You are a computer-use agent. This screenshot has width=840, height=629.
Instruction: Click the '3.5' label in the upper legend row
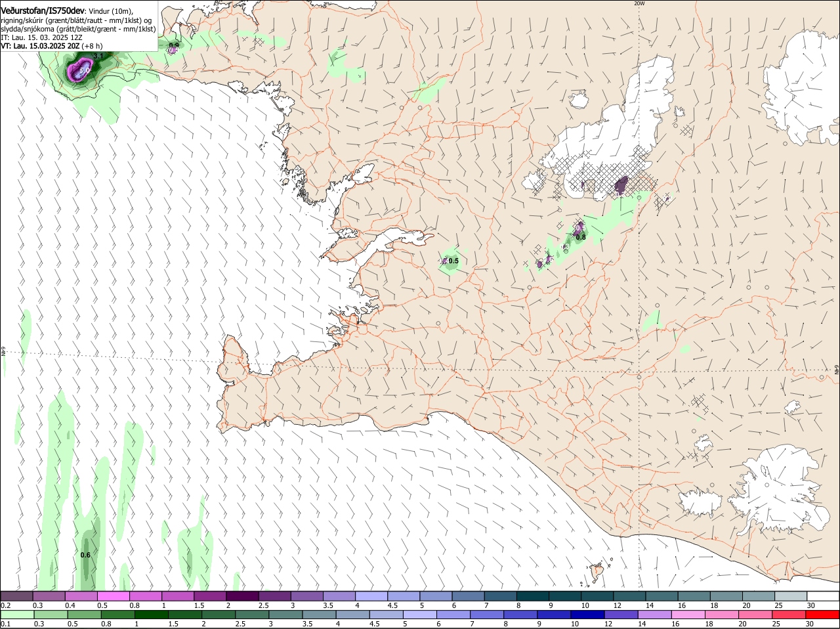tap(329, 605)
